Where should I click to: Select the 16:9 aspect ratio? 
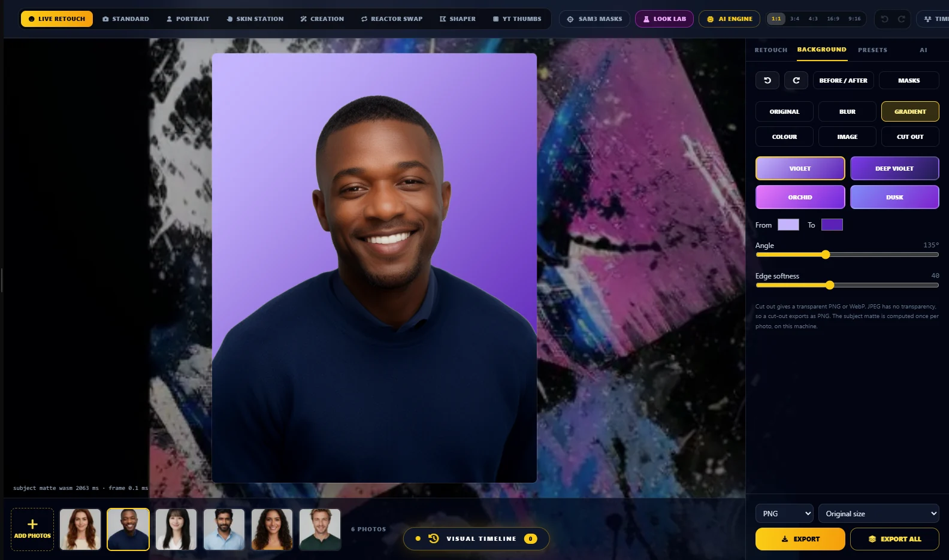pos(833,19)
